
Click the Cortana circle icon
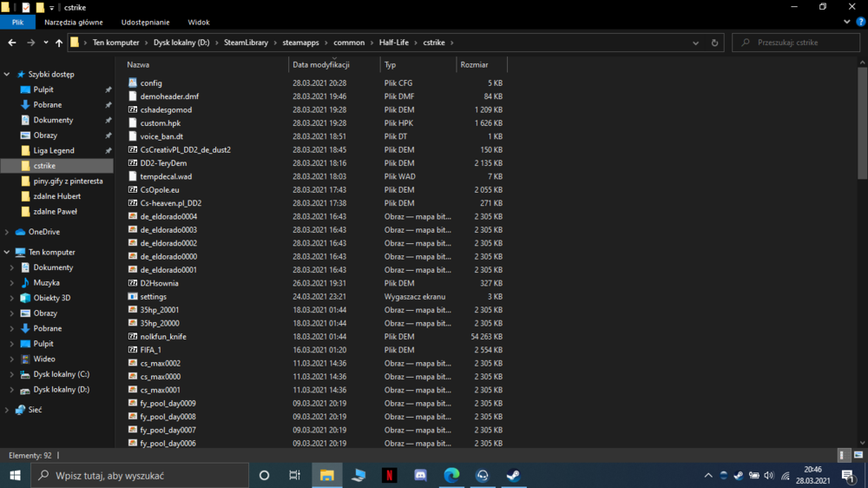pos(264,475)
